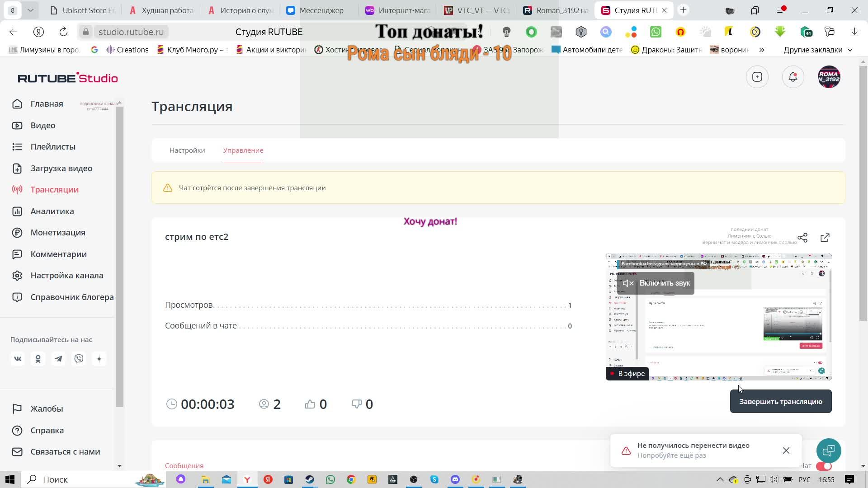Open Связаться с нами link
The image size is (868, 488).
pyautogui.click(x=65, y=451)
